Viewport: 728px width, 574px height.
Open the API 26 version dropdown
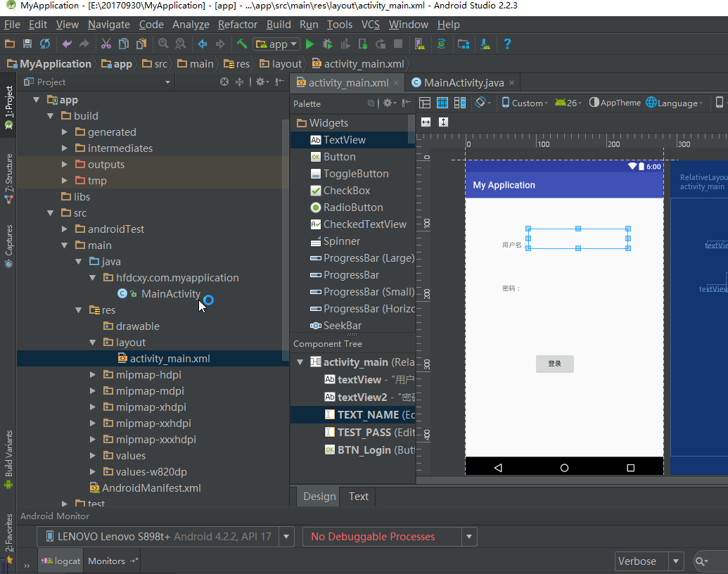[568, 103]
